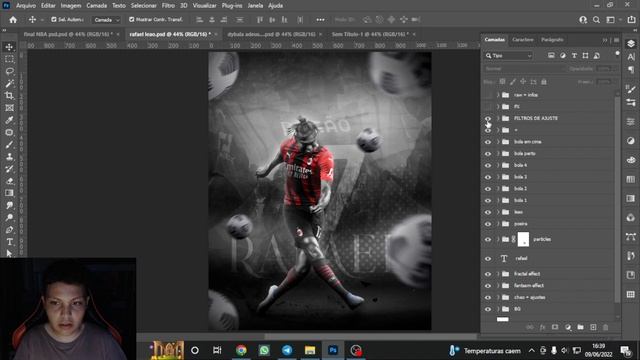The height and width of the screenshot is (360, 640).
Task: Select the History Brush tool
Action: point(9,169)
